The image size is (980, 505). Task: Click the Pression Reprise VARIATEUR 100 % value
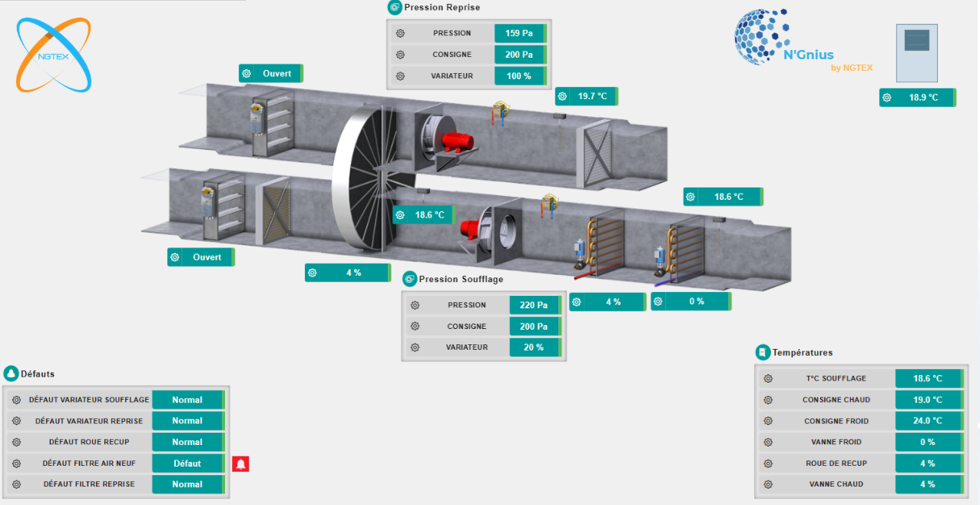coord(518,76)
